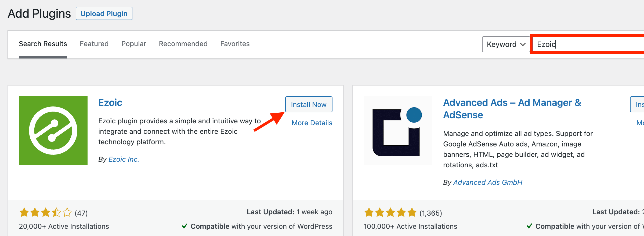This screenshot has height=236, width=644.
Task: Click the Last Updated: 1 week ago text
Action: 290,212
